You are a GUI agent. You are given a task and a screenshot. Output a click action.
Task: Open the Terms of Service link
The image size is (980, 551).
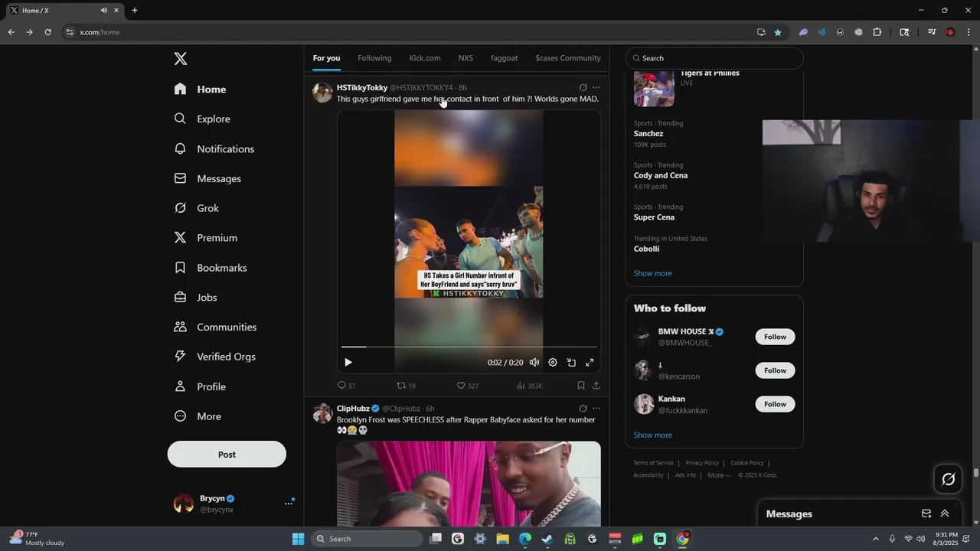653,463
